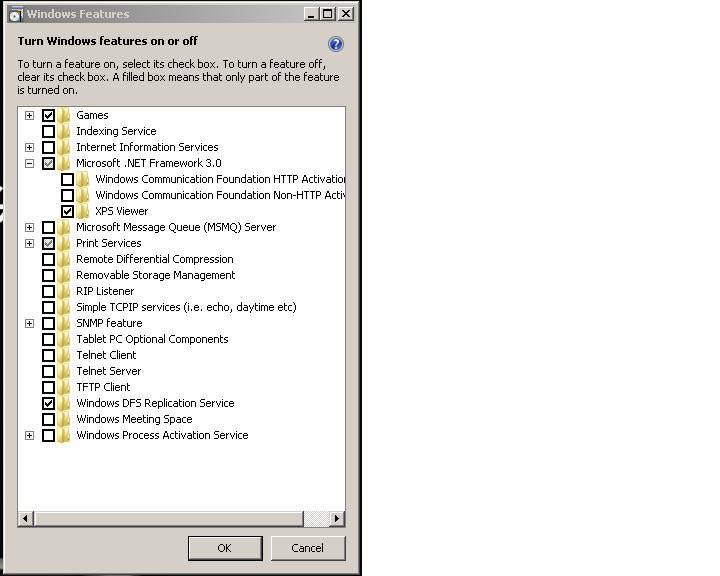
Task: Select the Remote Differential Compression item
Action: pos(154,259)
